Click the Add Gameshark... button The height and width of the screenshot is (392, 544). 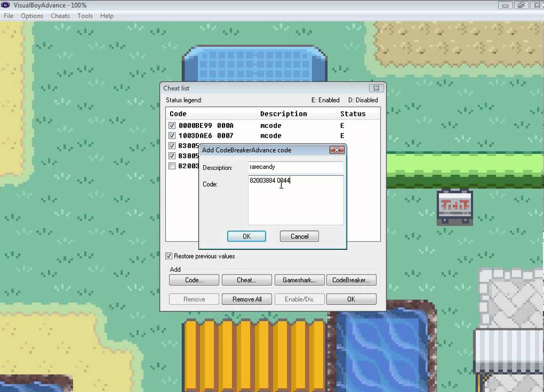[299, 280]
